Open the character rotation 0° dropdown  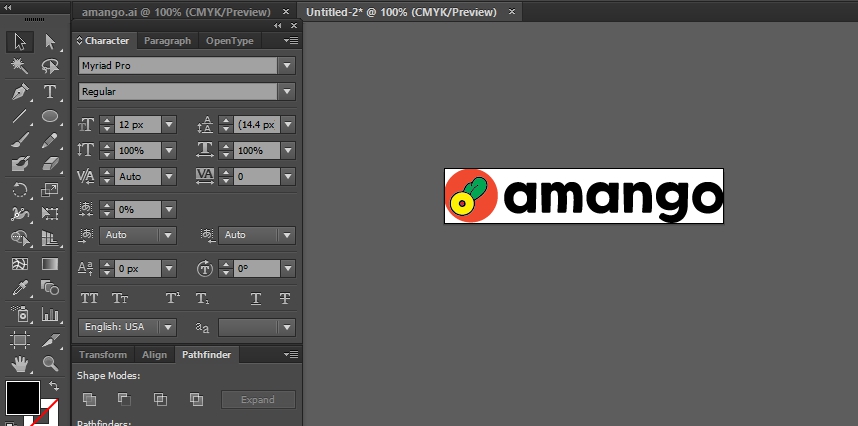click(288, 269)
